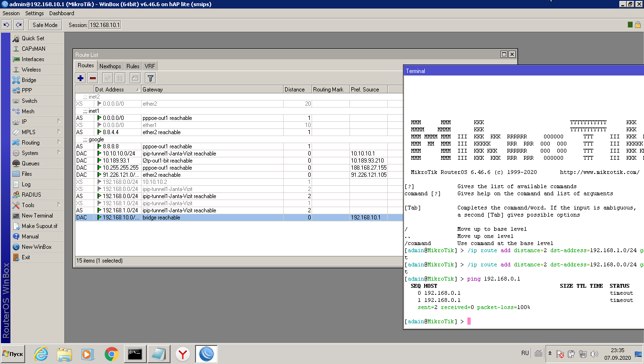
Task: Click the Pref. Source column header
Action: pos(368,90)
